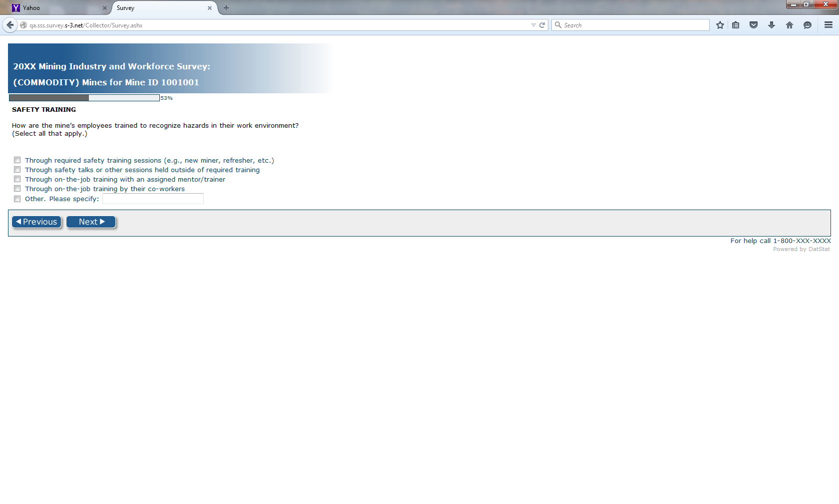Check on-the-job training with assigned mentor
Viewport: 839px width, 504px height.
click(17, 179)
